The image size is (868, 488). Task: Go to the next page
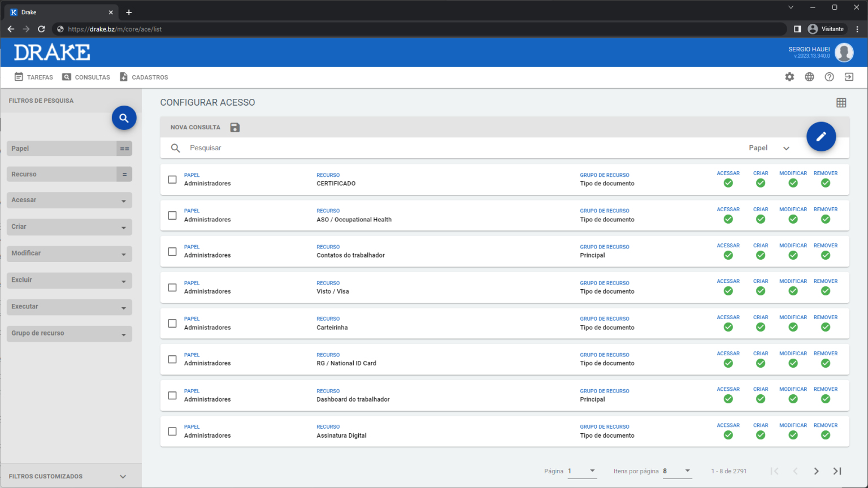pos(816,471)
